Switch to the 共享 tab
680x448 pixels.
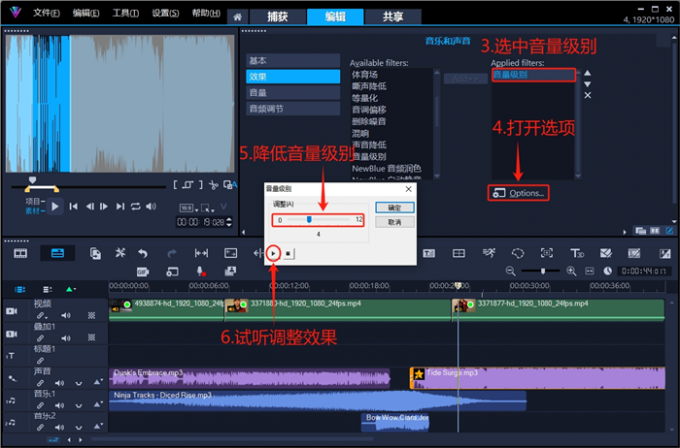point(392,16)
